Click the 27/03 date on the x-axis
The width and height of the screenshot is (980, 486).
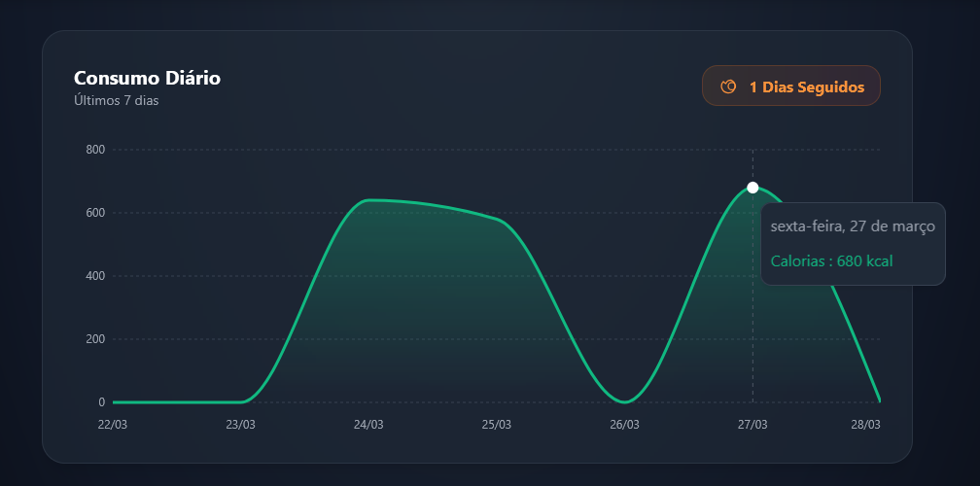point(752,425)
